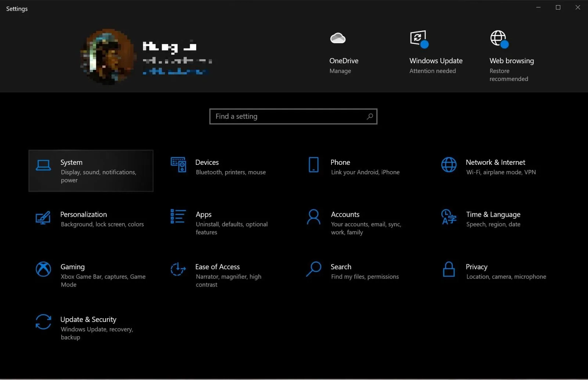Click 'Display, sound, notifications, power' text

pyautogui.click(x=98, y=176)
